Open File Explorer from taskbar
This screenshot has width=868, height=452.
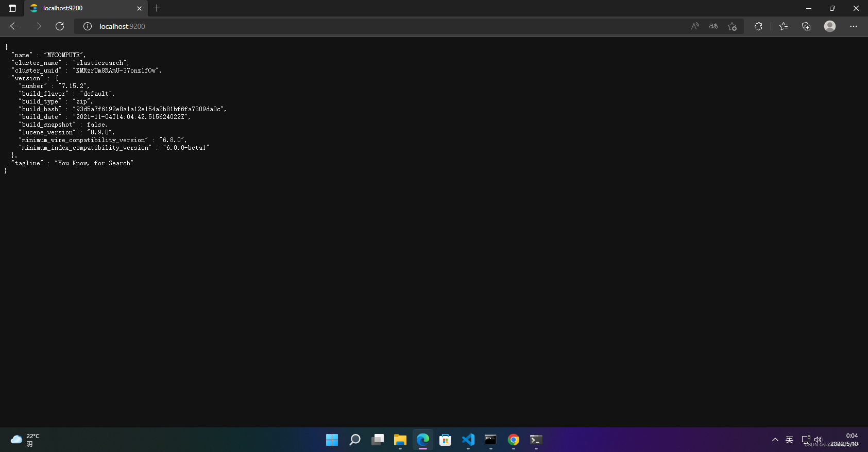[x=400, y=440]
